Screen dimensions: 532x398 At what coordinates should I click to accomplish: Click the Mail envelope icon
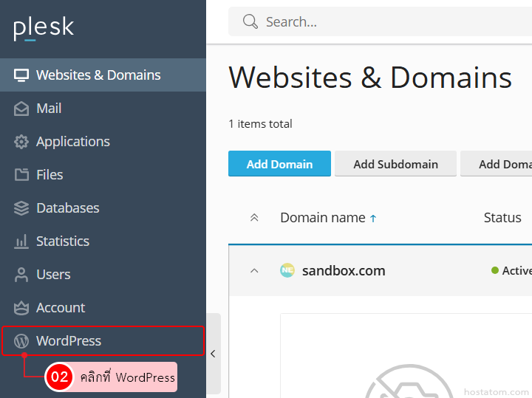[x=21, y=109]
